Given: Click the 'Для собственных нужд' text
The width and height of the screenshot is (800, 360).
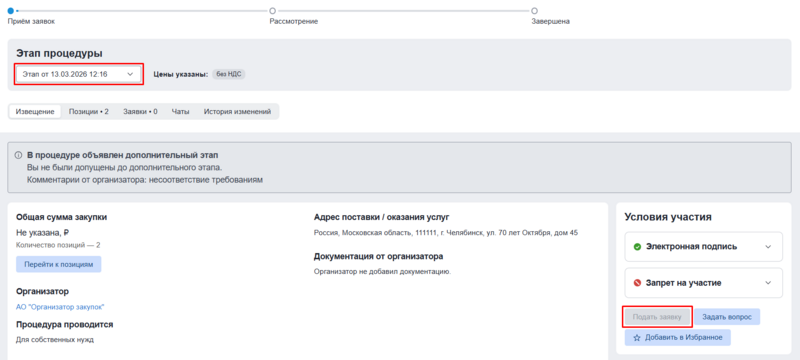Looking at the screenshot, I should pyautogui.click(x=55, y=339).
